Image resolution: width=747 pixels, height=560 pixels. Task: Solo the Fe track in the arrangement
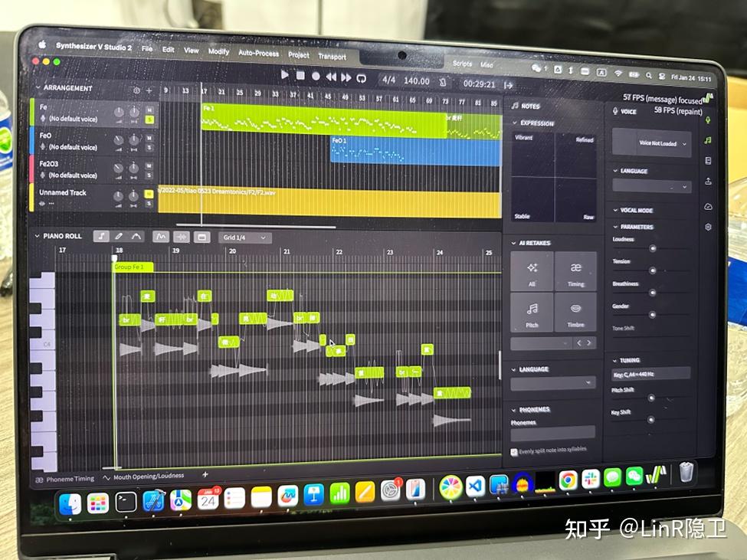coord(150,119)
